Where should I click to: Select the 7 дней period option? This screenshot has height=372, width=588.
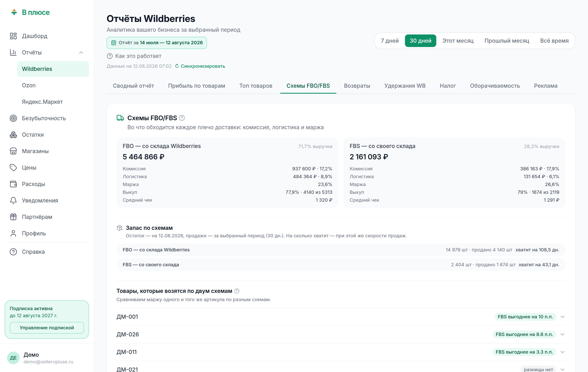click(389, 41)
